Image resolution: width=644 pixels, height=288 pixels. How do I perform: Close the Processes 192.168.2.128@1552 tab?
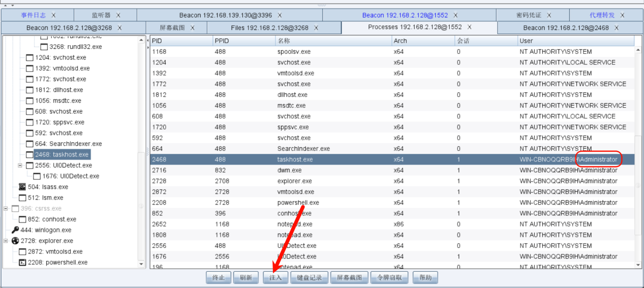469,27
